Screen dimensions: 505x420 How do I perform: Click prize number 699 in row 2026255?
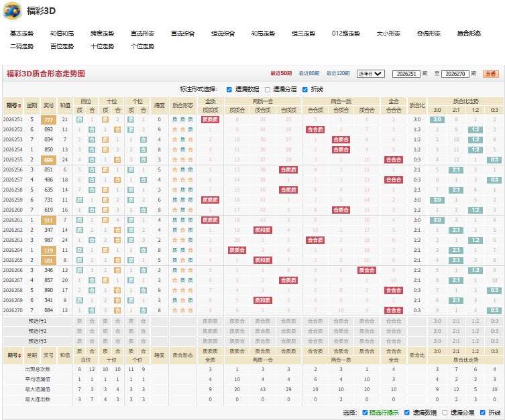(x=49, y=160)
